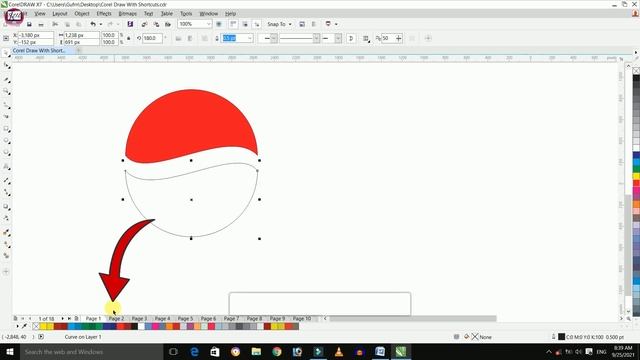Toggle Show Guidelines button

(x=256, y=24)
